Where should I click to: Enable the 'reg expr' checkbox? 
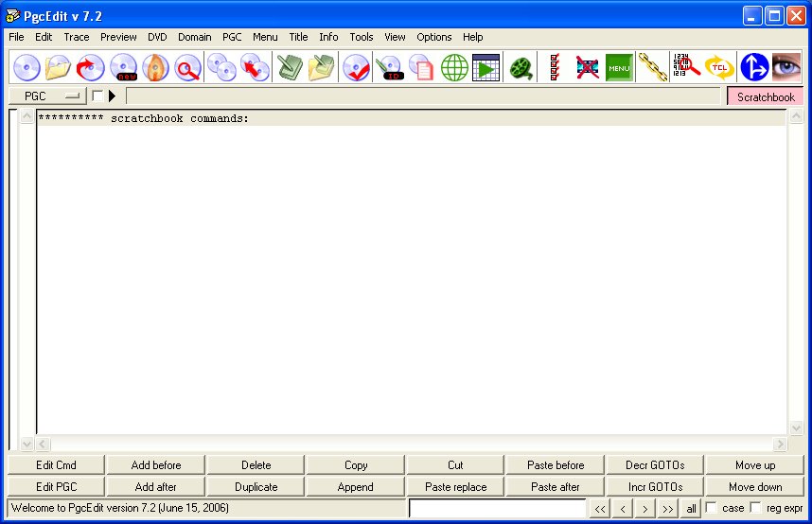pos(756,508)
